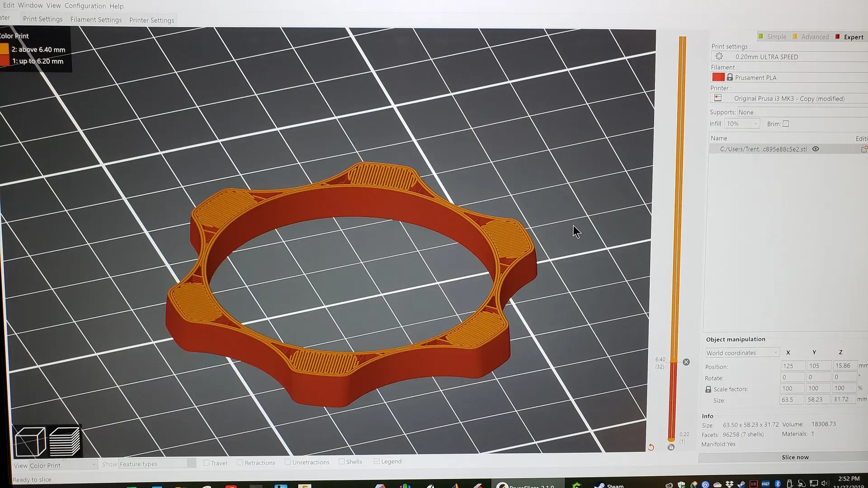Click the OneDrive cloud tray icon
Image resolution: width=868 pixels, height=488 pixels.
[717, 485]
